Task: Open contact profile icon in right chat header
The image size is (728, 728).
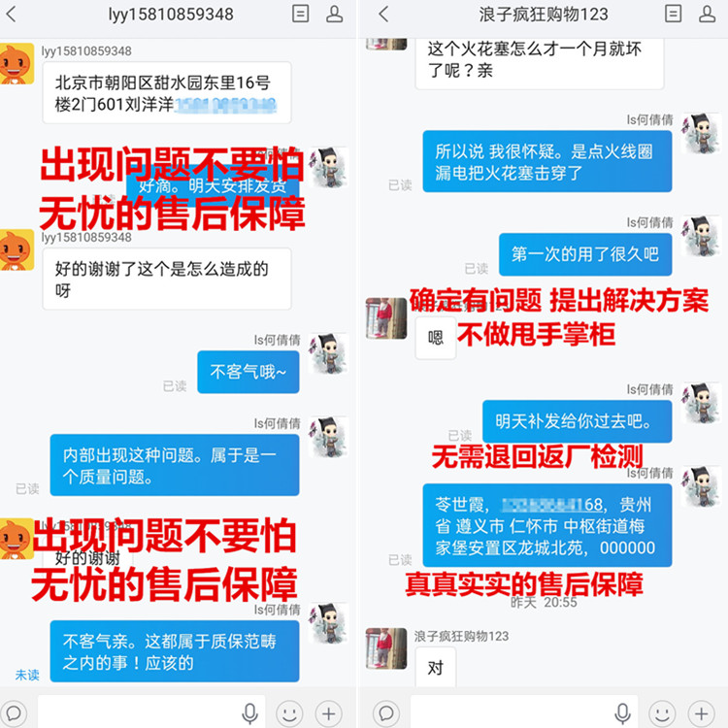Action: pyautogui.click(x=707, y=14)
